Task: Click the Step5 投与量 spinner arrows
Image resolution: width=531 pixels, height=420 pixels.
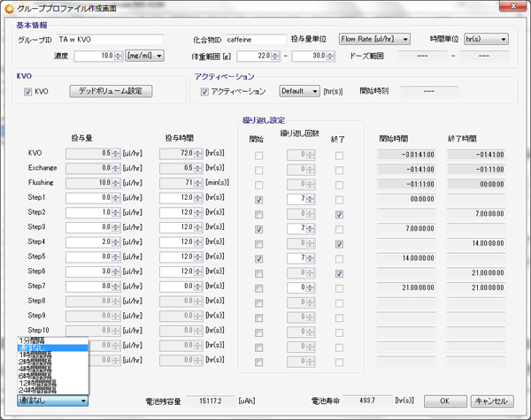Action: tap(116, 257)
